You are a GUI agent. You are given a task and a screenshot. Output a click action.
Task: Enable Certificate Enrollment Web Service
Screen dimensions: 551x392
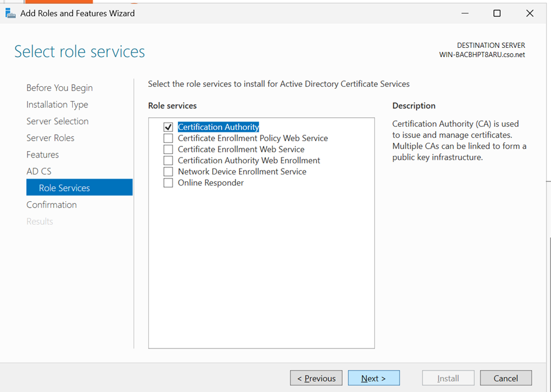tap(169, 149)
